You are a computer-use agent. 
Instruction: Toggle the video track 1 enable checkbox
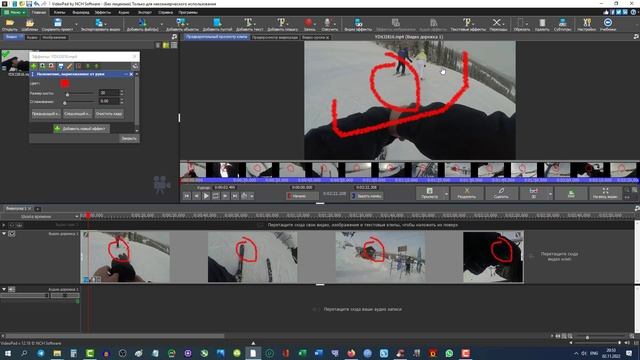[12, 234]
